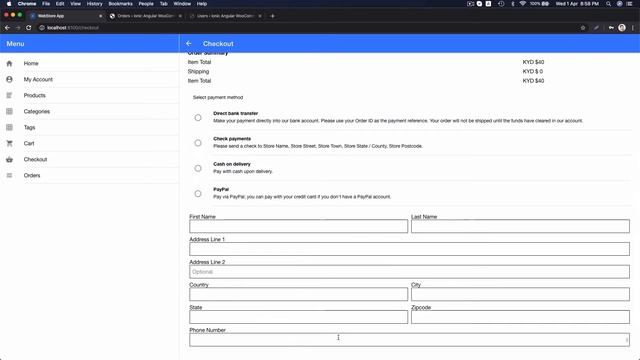Open Products from the side menu

click(89, 95)
